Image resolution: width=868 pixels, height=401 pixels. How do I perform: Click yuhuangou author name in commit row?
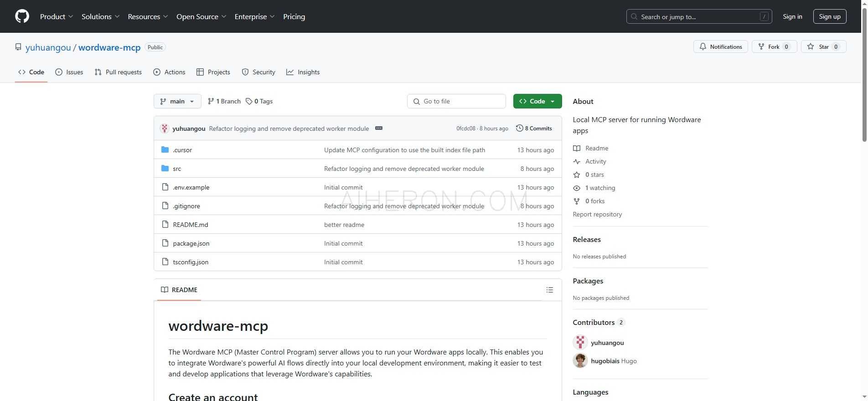189,129
